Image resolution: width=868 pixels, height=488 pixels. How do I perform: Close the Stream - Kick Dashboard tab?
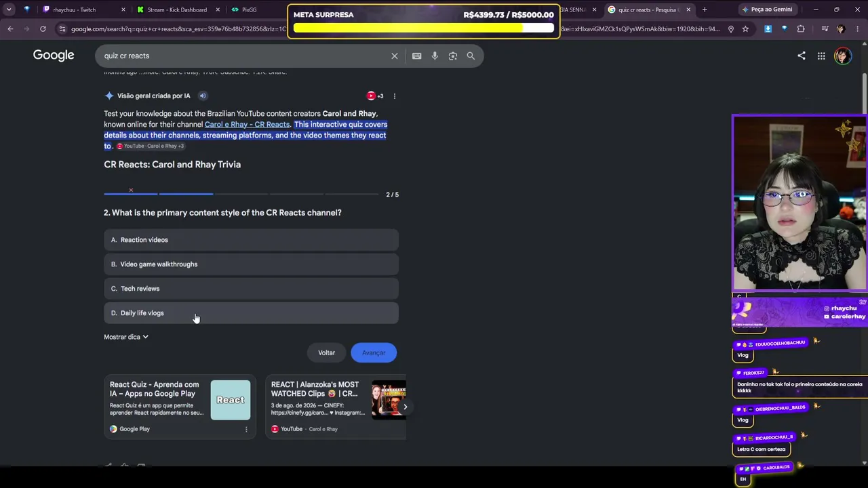pos(217,9)
